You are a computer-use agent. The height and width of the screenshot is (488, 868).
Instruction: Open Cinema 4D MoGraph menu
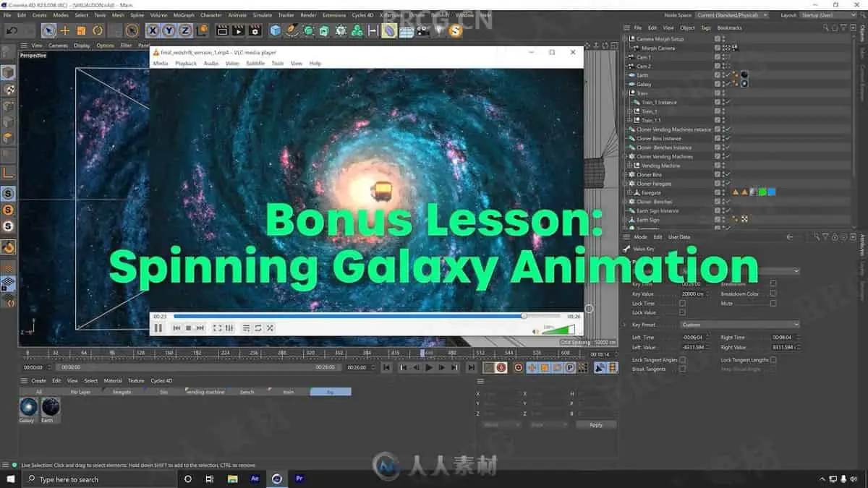click(x=184, y=14)
